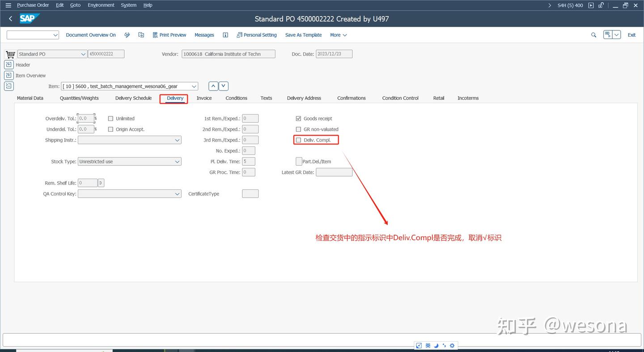The height and width of the screenshot is (352, 644).
Task: Click the Personal Setting button
Action: coord(257,35)
